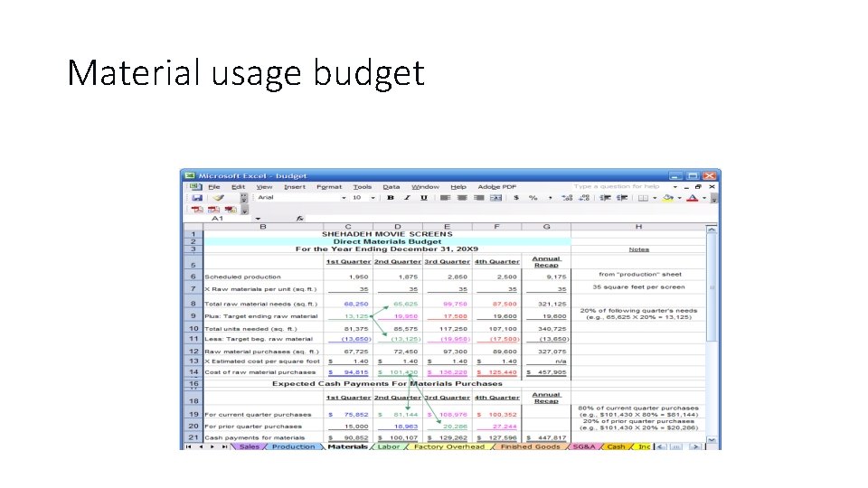Screen dimensions: 868x488
Task: Click third Adobe PDF review icon
Action: tap(231, 209)
